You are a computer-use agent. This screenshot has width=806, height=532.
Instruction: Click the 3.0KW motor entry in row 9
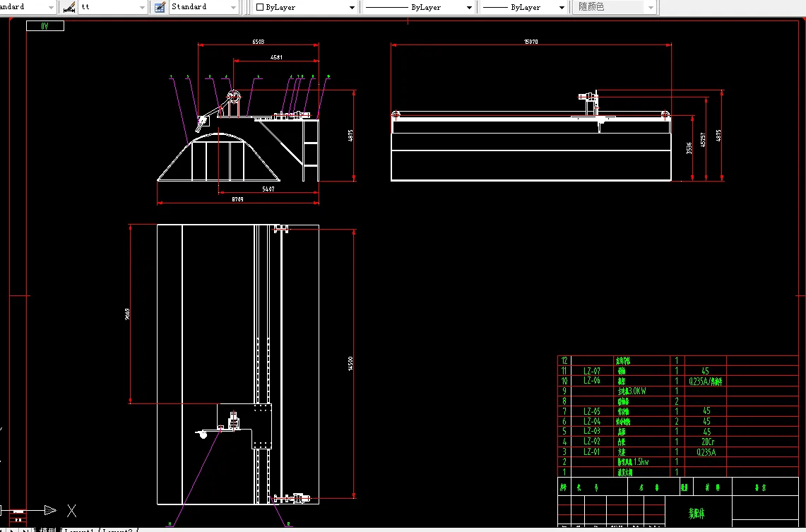pos(632,391)
